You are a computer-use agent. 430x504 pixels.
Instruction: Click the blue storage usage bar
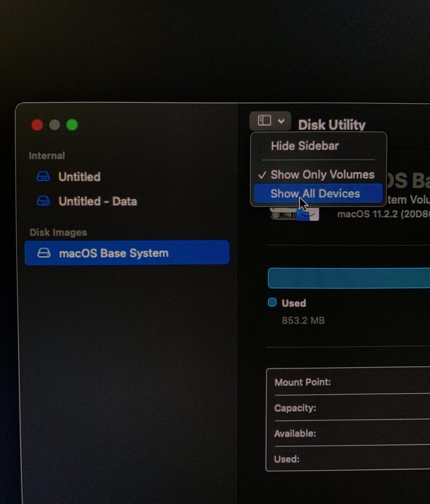point(349,278)
